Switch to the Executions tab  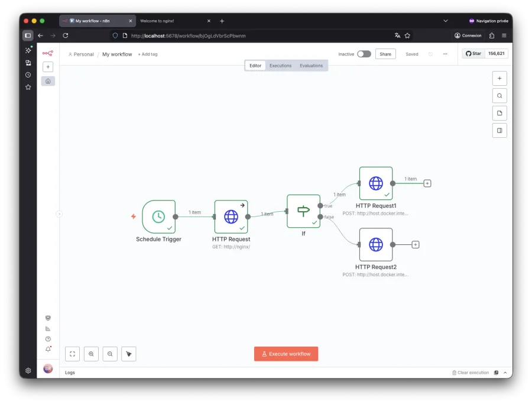[280, 65]
